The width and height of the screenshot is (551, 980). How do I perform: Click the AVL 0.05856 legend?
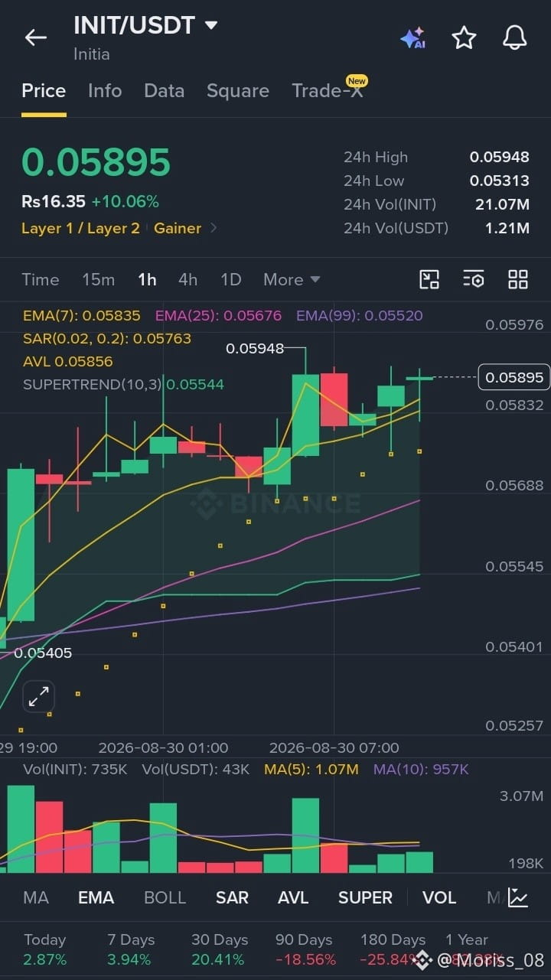[67, 361]
